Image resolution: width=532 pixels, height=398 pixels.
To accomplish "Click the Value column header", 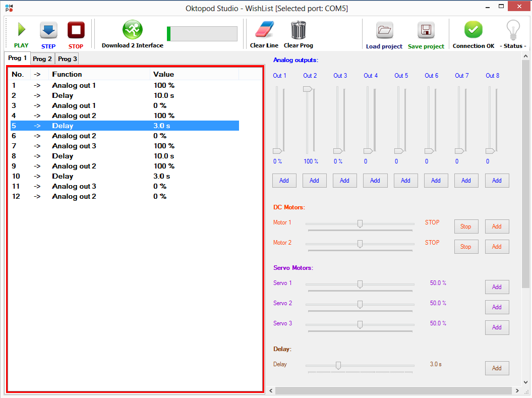I will tap(163, 74).
